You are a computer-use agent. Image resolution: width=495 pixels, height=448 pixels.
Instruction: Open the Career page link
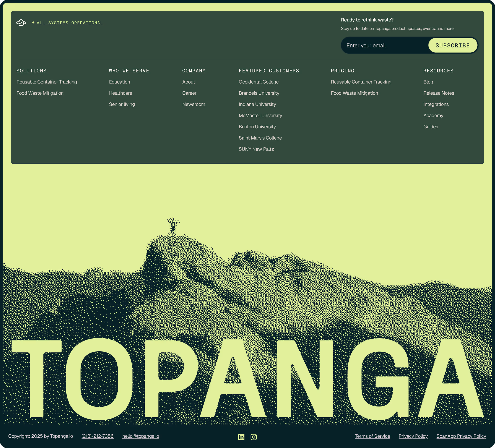pos(189,93)
